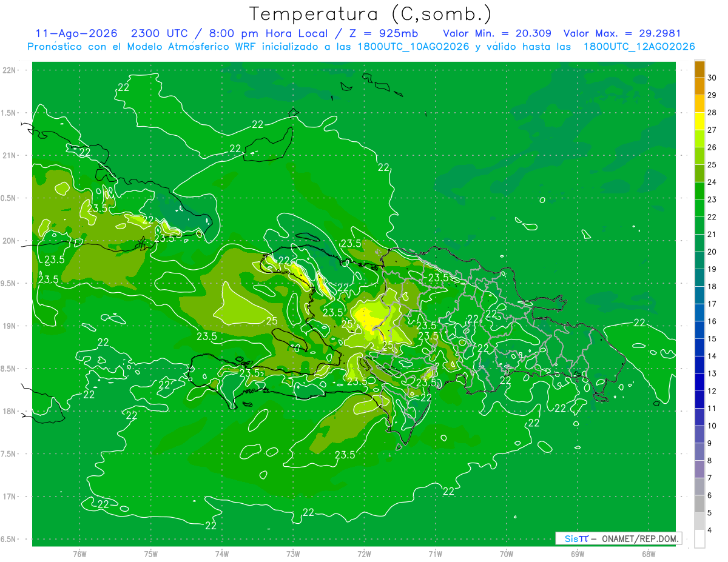Click the "70W" longitude label

tap(506, 554)
